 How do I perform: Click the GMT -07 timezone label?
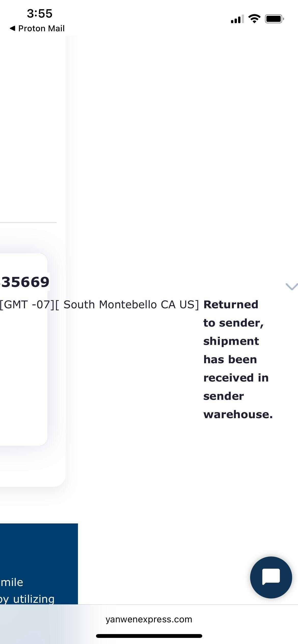pyautogui.click(x=28, y=304)
